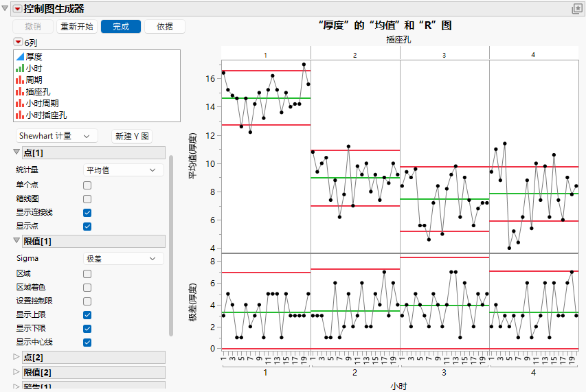Click the 平均值(厚度) Y-axis label
586x392 pixels.
[192, 156]
